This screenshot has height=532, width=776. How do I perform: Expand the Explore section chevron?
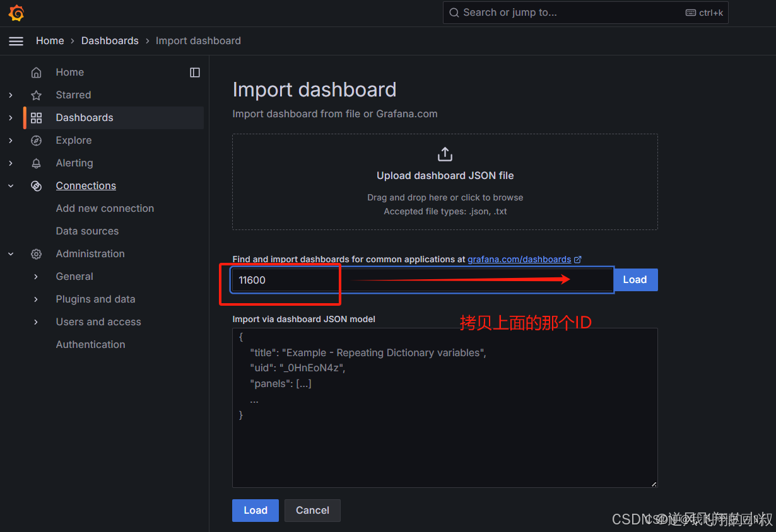(11, 141)
